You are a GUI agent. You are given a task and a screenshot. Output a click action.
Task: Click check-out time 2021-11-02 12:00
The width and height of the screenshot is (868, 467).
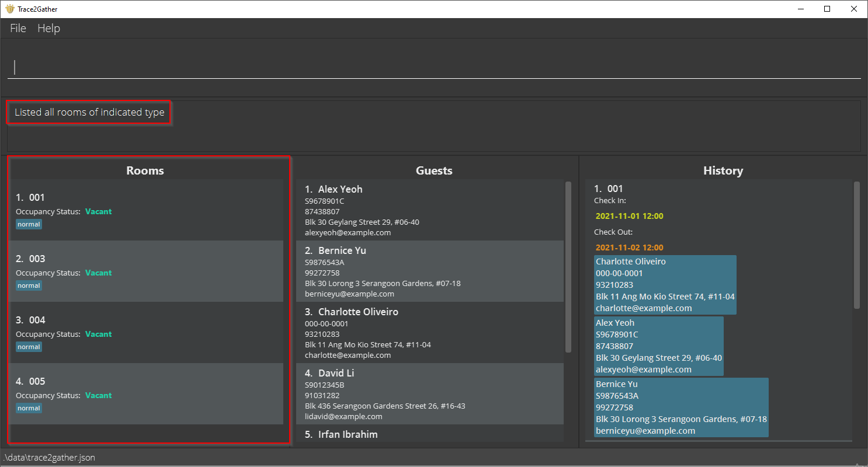point(629,248)
